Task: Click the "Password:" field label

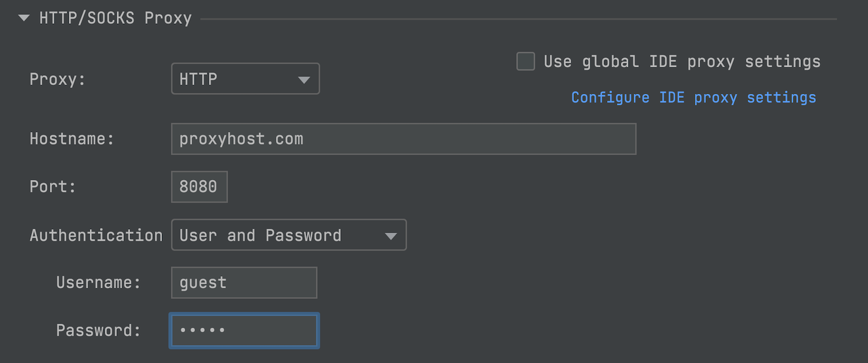Action: (98, 331)
